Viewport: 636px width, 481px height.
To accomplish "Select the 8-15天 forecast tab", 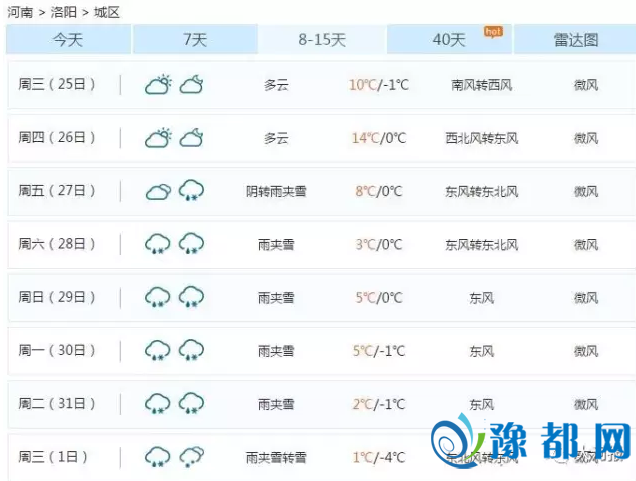I will pos(322,40).
